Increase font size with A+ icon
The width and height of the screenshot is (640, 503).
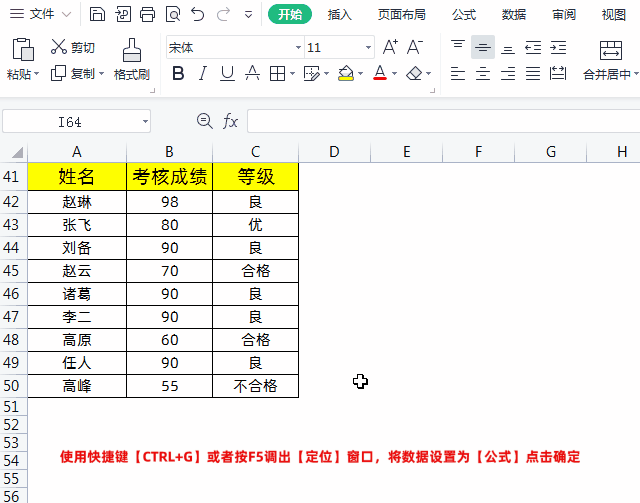(390, 47)
